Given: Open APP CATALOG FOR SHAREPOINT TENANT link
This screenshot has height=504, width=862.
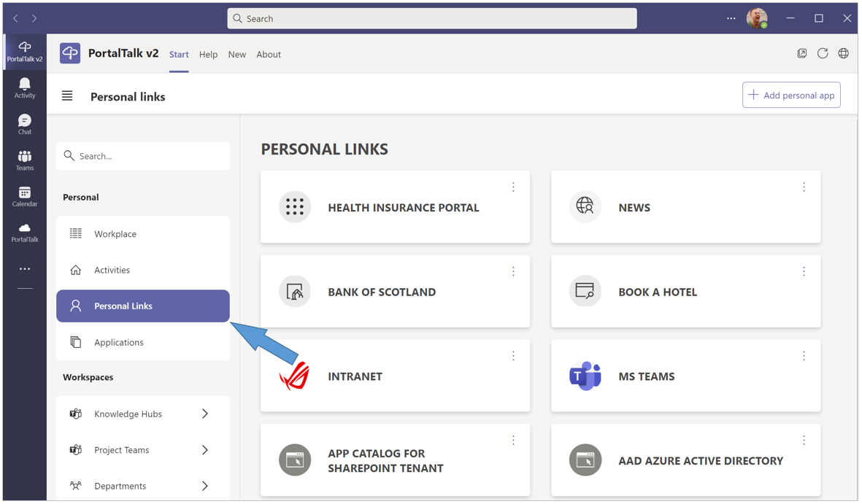Looking at the screenshot, I should 386,460.
